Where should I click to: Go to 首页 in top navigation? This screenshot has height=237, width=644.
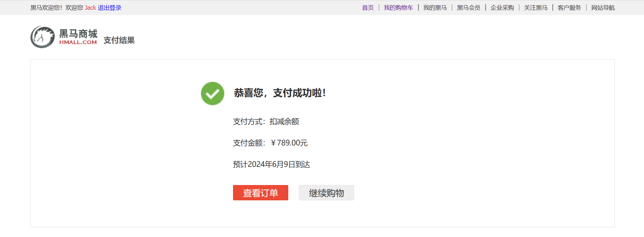[x=368, y=7]
